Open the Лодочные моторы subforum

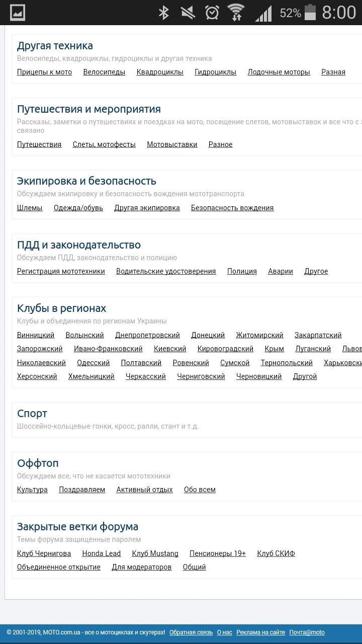[279, 72]
